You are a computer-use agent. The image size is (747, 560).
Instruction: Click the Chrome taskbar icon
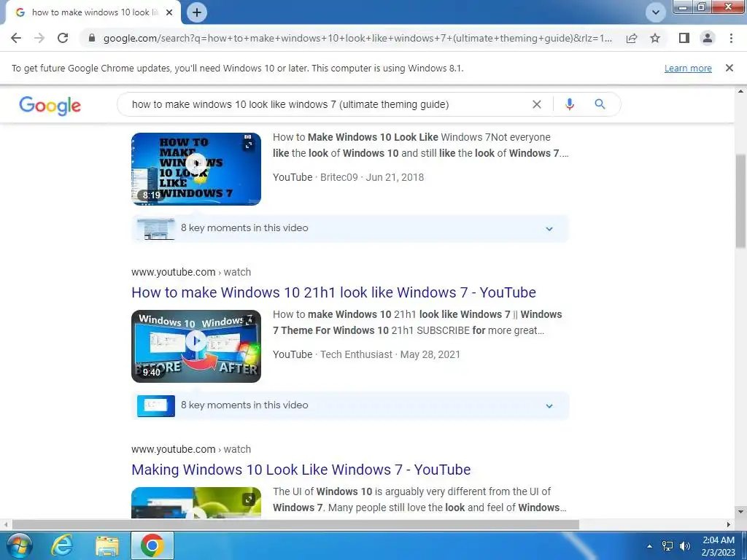point(152,545)
